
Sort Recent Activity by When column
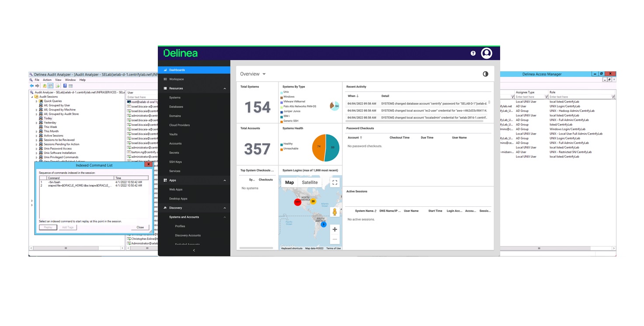pos(353,96)
